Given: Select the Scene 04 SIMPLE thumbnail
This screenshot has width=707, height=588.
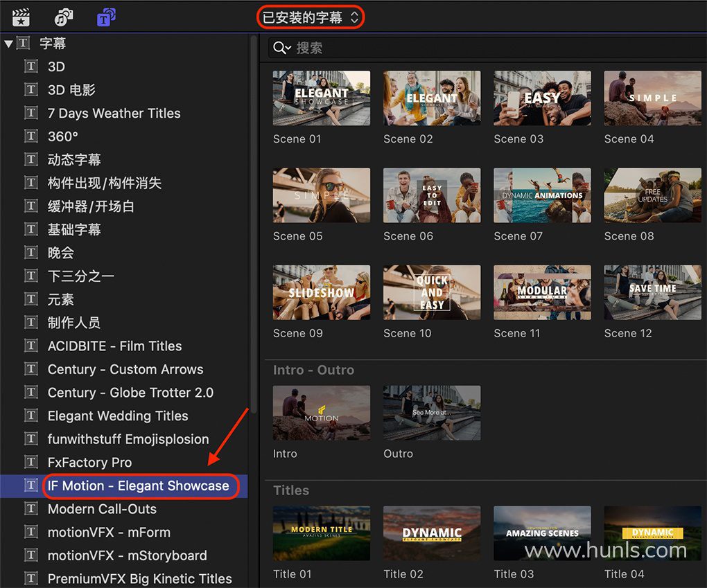Looking at the screenshot, I should pyautogui.click(x=653, y=98).
